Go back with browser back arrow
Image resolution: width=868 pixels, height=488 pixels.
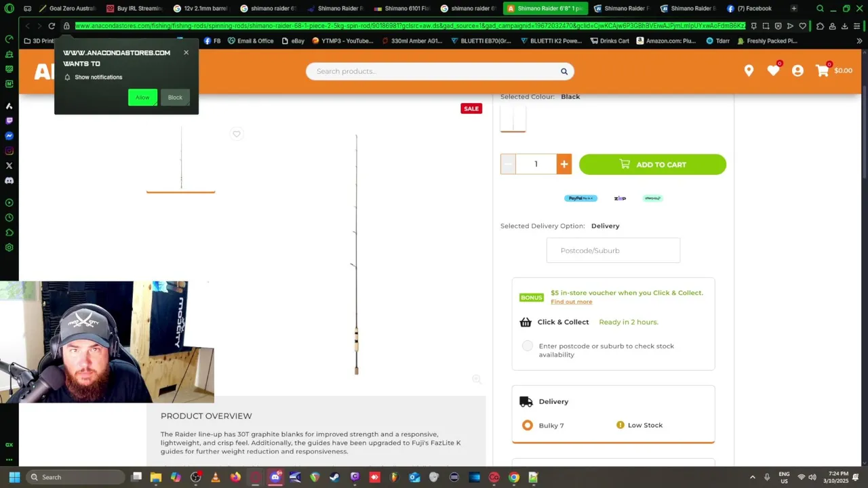(27, 26)
